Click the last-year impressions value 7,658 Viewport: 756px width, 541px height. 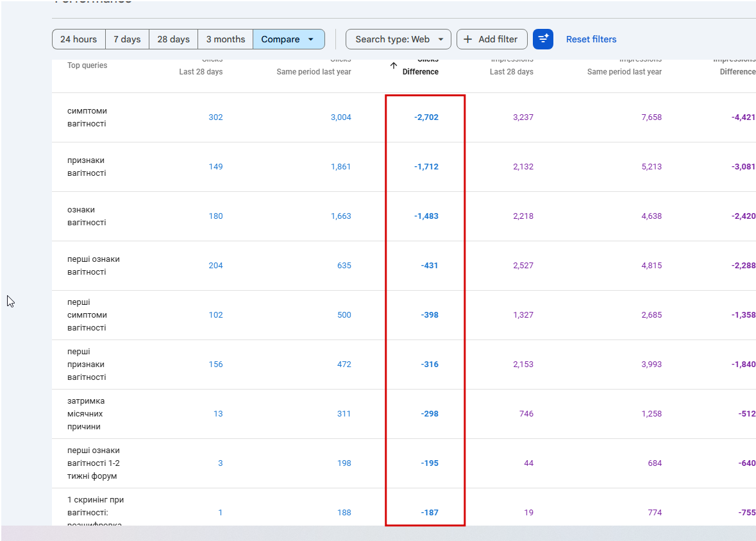point(651,117)
